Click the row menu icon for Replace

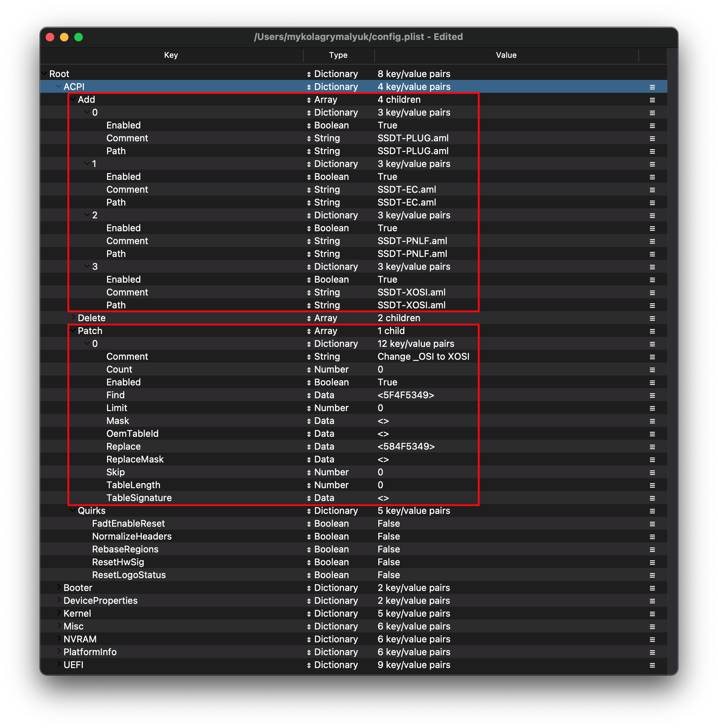pyautogui.click(x=652, y=447)
